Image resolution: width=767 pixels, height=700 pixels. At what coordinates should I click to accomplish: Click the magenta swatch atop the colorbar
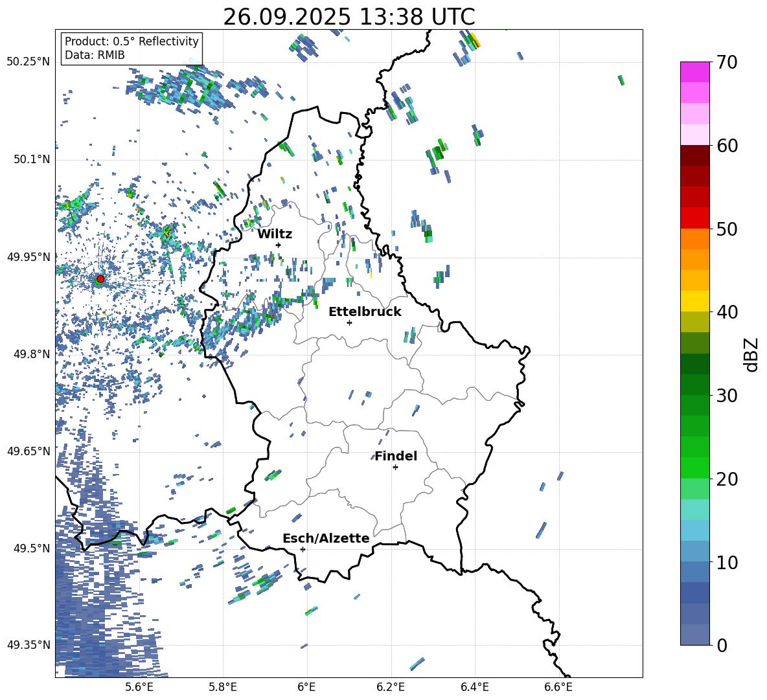pos(694,72)
